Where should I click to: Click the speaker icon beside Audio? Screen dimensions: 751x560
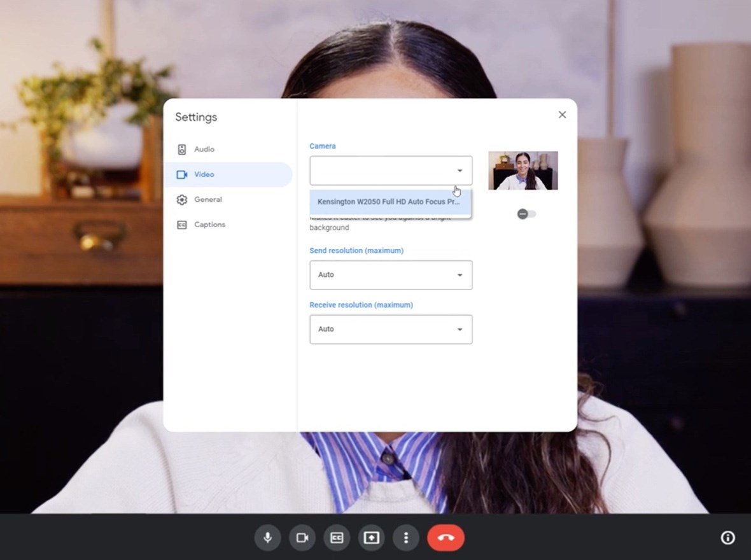click(x=183, y=149)
